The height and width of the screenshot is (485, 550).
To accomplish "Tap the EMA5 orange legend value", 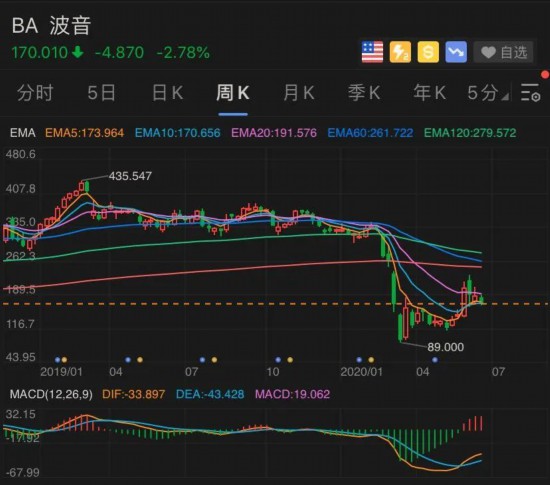I will (x=85, y=133).
